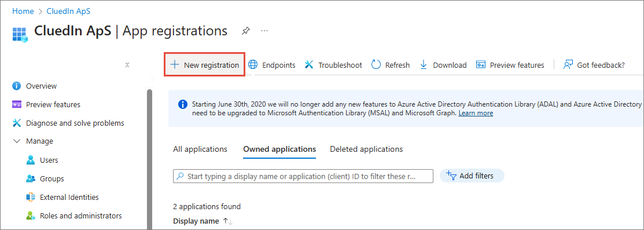Screen dimensions: 644x230
Task: Open CluedIn ApS breadcrumb link
Action: [69, 11]
